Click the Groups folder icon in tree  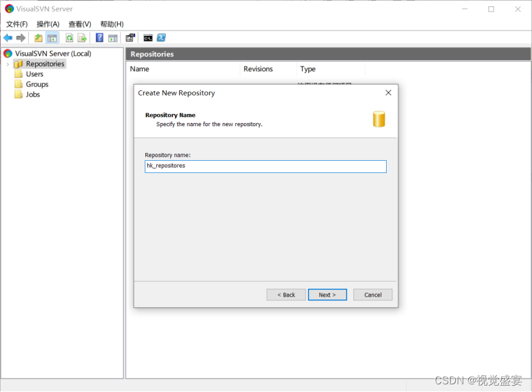19,84
